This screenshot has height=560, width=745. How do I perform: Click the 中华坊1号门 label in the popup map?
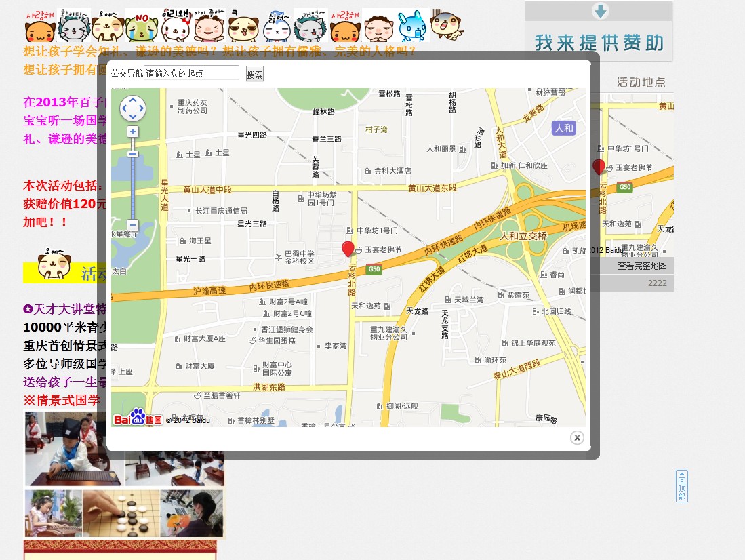pyautogui.click(x=378, y=231)
